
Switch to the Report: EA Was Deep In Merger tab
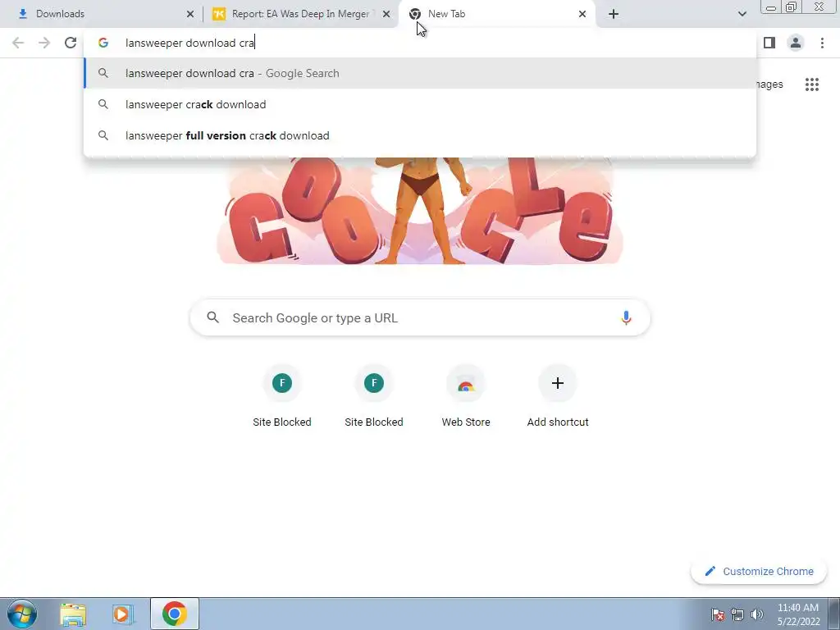tap(300, 14)
